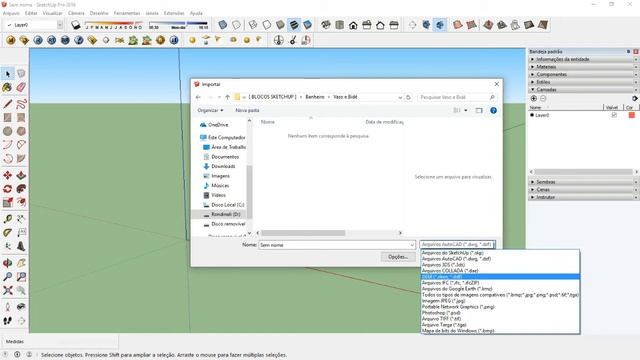The width and height of the screenshot is (640, 360).
Task: Go up one folder level
Action: (x=227, y=97)
